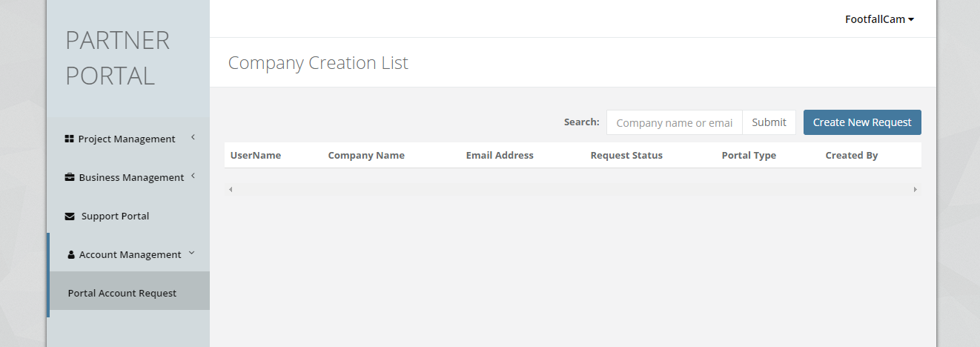Viewport: 980px width, 347px height.
Task: Sort by Created By column header
Action: point(851,155)
